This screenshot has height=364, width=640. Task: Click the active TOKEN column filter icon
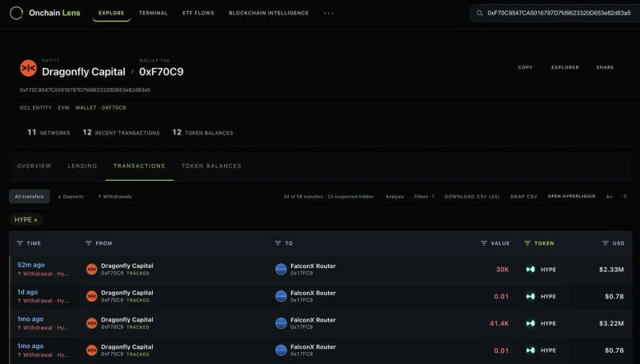[x=527, y=243]
